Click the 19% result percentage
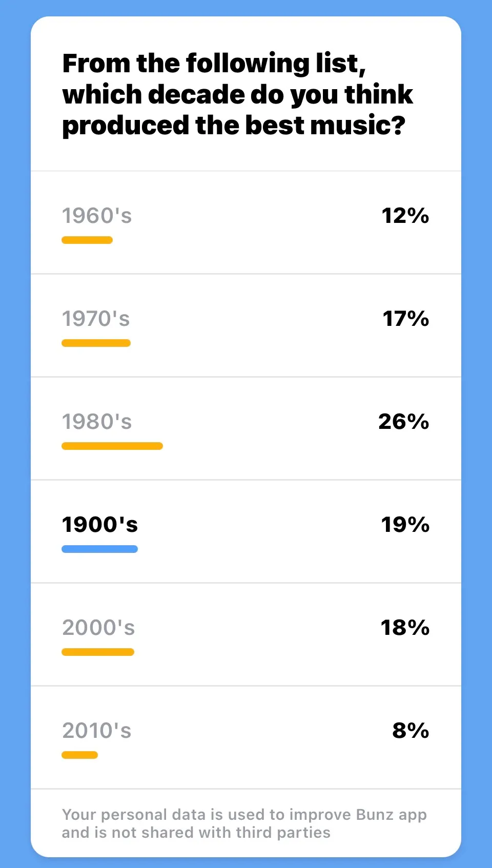Viewport: 492px width, 868px height. pos(405,525)
